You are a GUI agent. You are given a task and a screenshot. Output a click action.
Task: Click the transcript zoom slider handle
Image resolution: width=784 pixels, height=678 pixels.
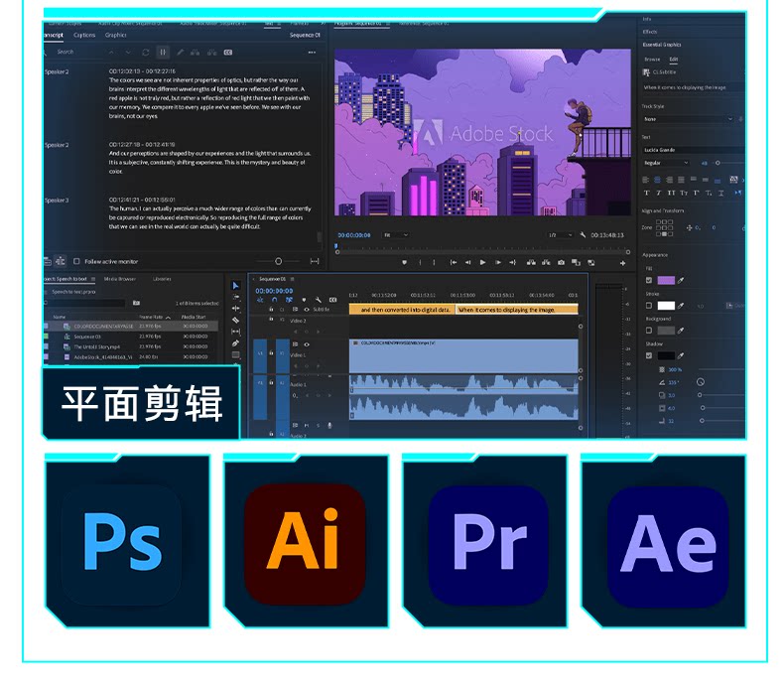(x=279, y=261)
